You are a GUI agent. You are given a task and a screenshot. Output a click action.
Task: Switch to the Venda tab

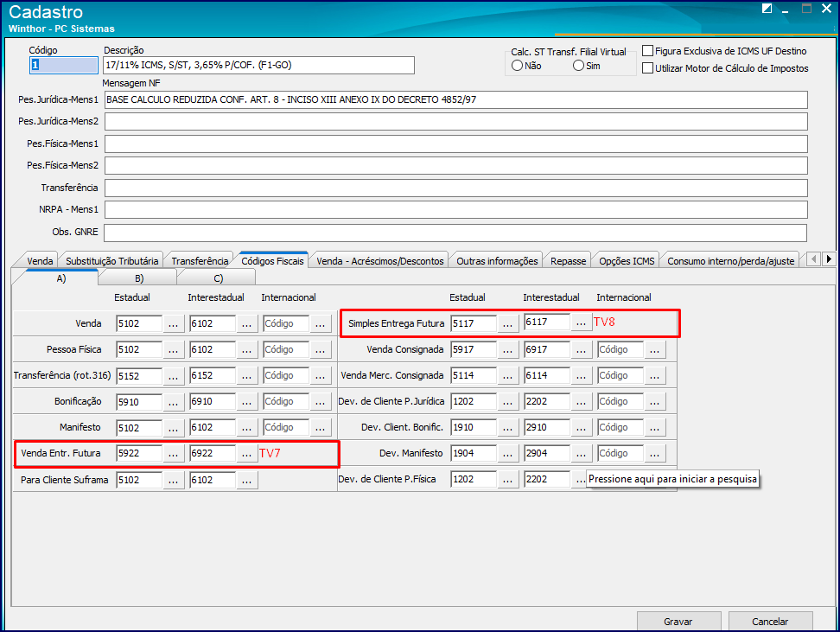click(40, 261)
